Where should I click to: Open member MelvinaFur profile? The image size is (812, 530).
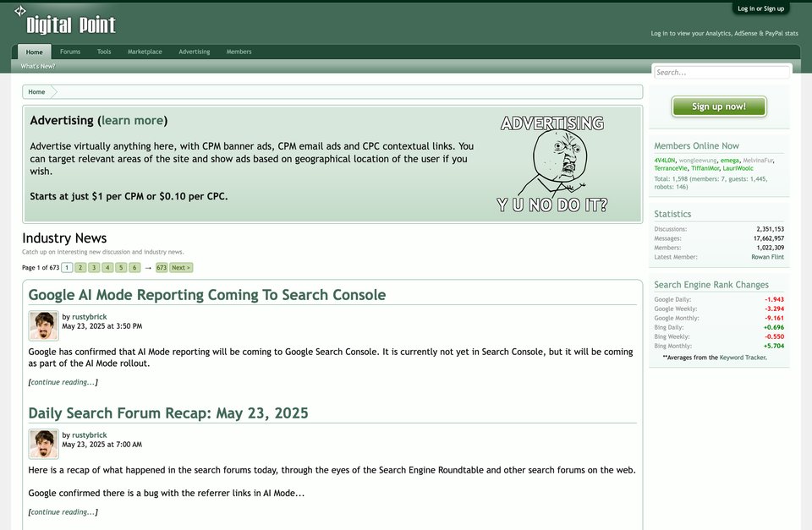pyautogui.click(x=758, y=161)
